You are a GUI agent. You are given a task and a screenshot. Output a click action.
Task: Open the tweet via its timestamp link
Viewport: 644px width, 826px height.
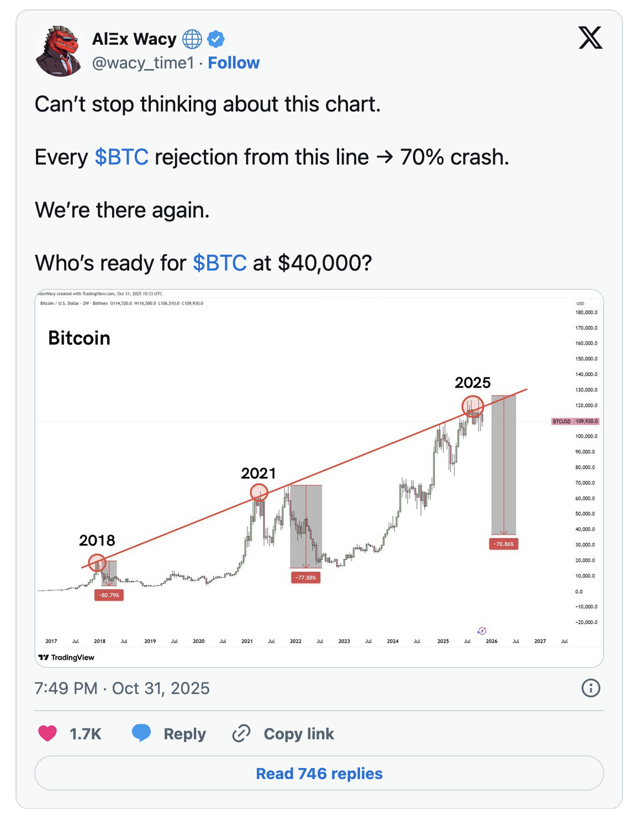122,689
